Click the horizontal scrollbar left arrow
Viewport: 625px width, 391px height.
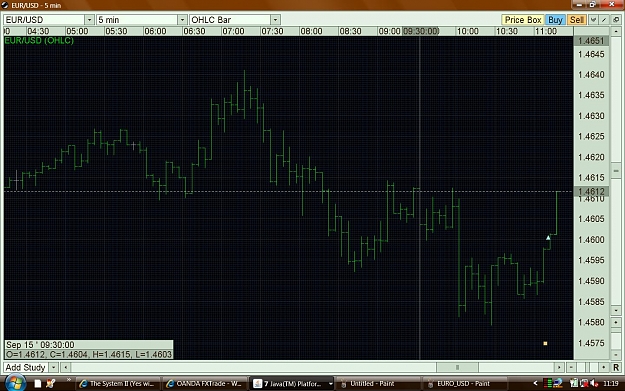coord(66,367)
